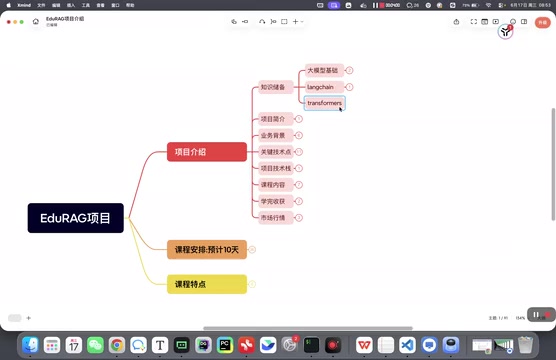Select the 课程内容 subtopic
The height and width of the screenshot is (360, 556).
coord(276,185)
